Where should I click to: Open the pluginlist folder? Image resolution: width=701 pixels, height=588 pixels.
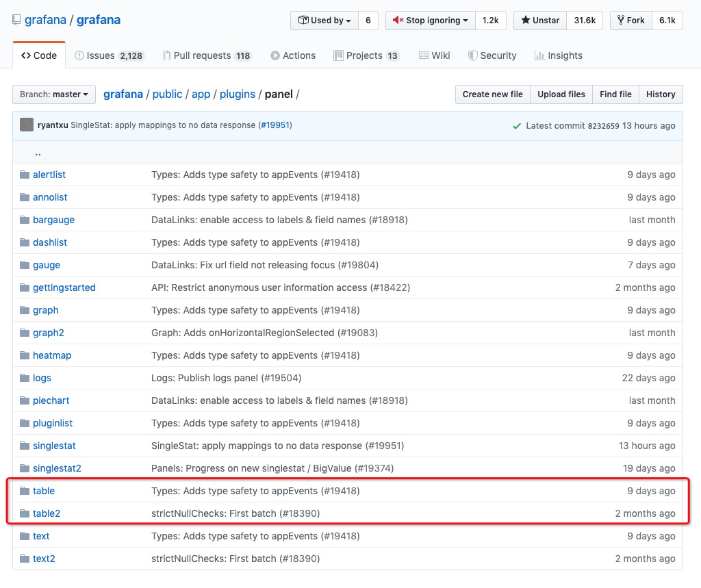click(53, 423)
